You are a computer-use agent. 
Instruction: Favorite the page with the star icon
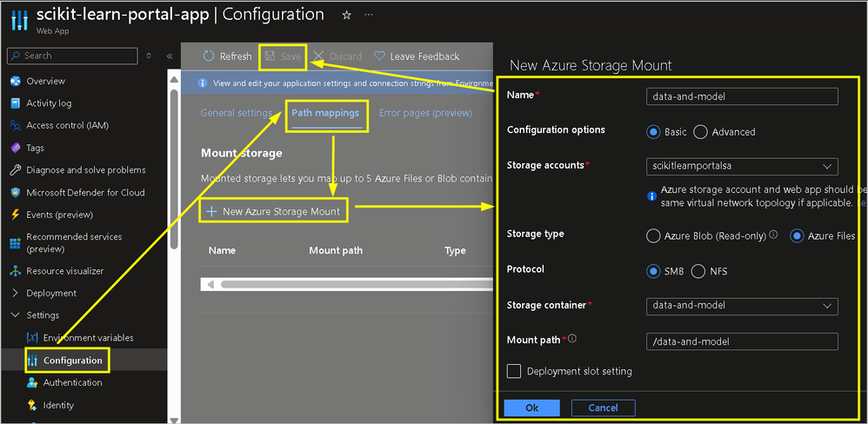[346, 16]
